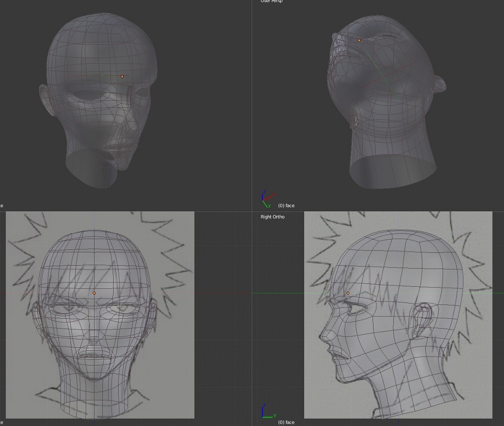Click the open neck base in rear perspective view
This screenshot has height=426, width=504.
coord(393,171)
